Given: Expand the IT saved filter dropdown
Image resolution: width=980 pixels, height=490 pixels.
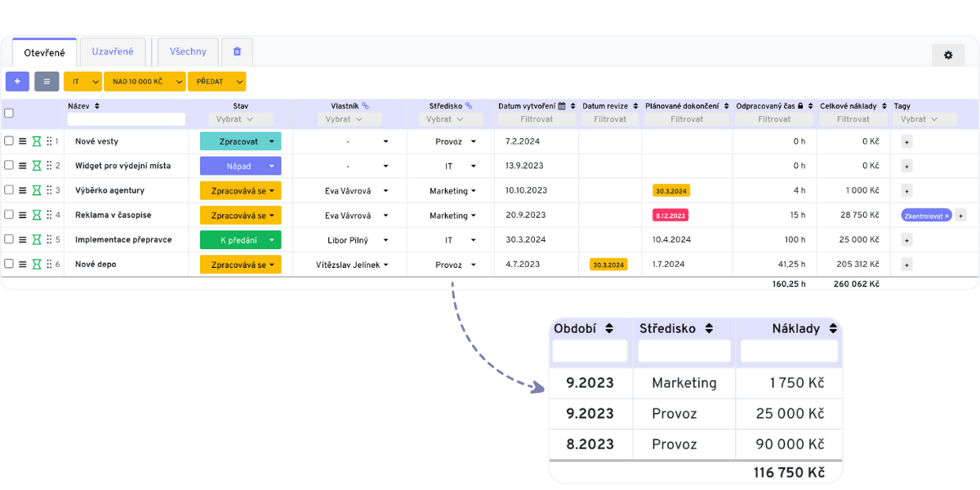Looking at the screenshot, I should point(96,82).
